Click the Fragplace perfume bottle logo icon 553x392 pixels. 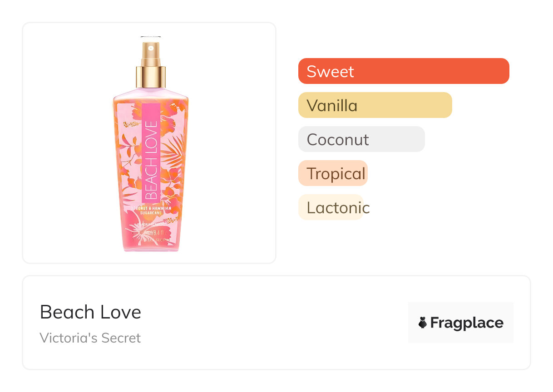(423, 323)
